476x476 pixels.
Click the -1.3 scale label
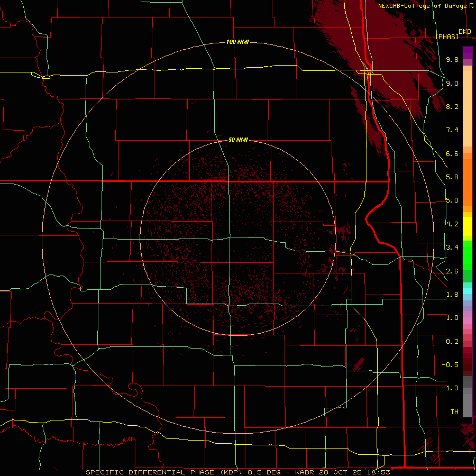450,388
